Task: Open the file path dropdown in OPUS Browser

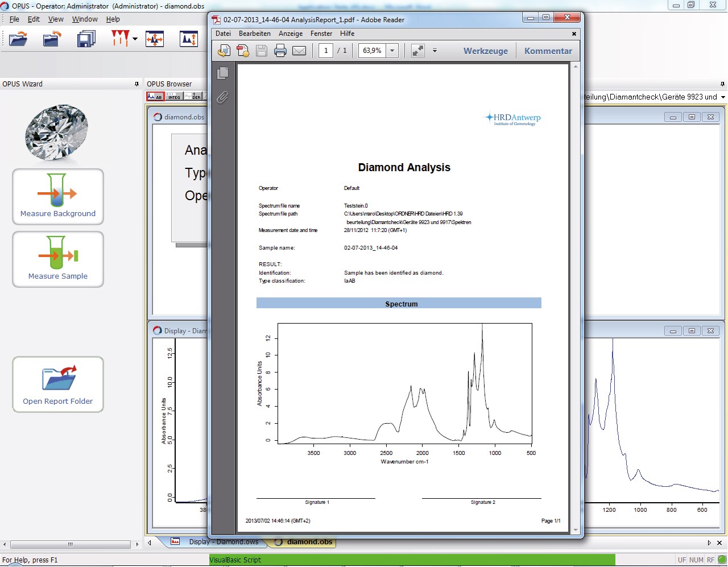Action: 723,97
